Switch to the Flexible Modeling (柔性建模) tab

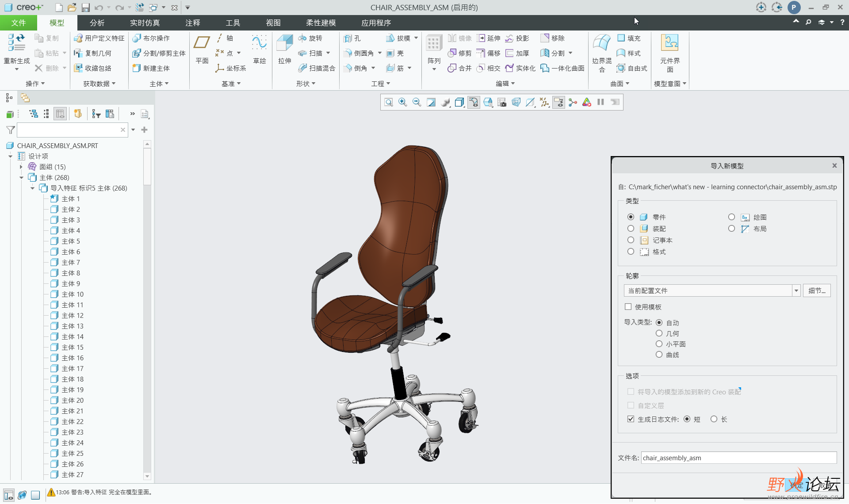[x=321, y=23]
